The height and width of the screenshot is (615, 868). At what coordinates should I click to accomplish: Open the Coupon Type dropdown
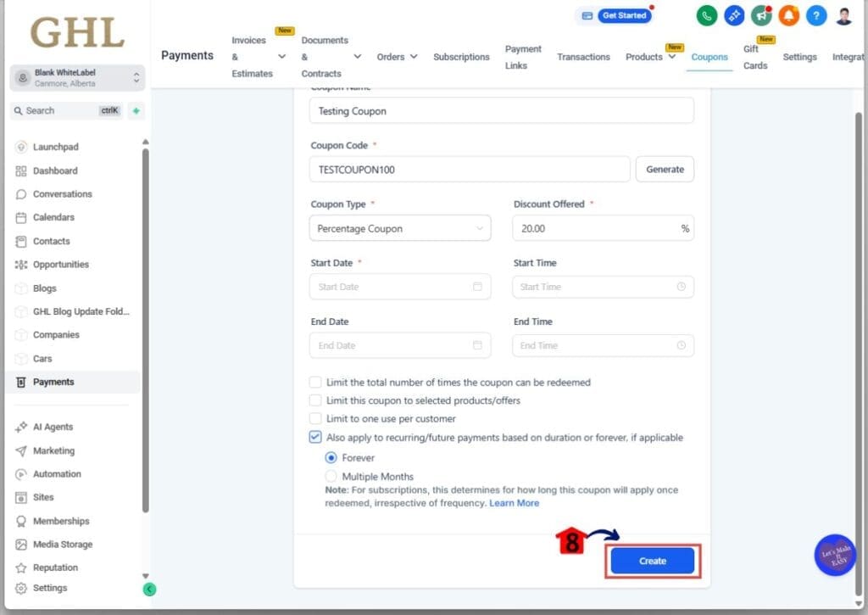399,227
